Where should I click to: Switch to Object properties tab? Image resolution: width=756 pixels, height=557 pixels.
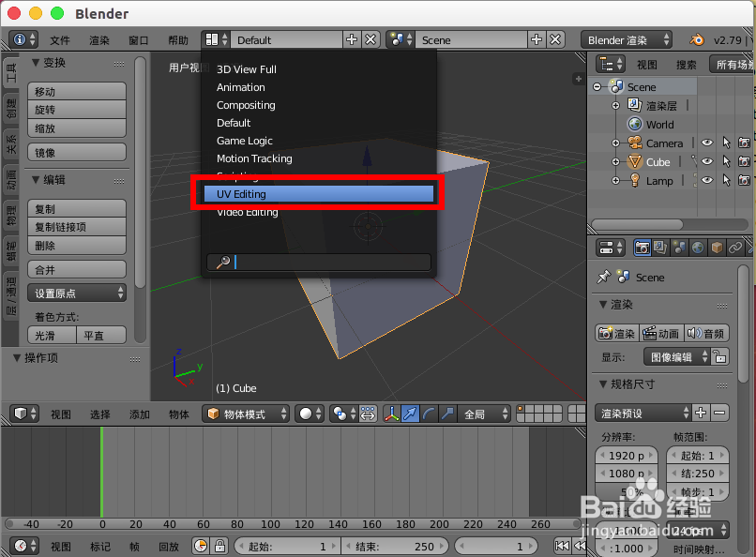717,248
